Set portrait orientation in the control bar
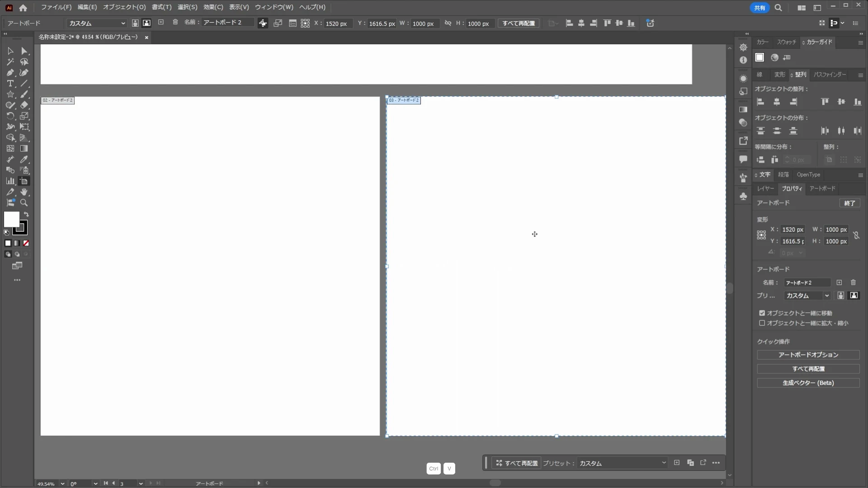The width and height of the screenshot is (868, 488). [135, 23]
